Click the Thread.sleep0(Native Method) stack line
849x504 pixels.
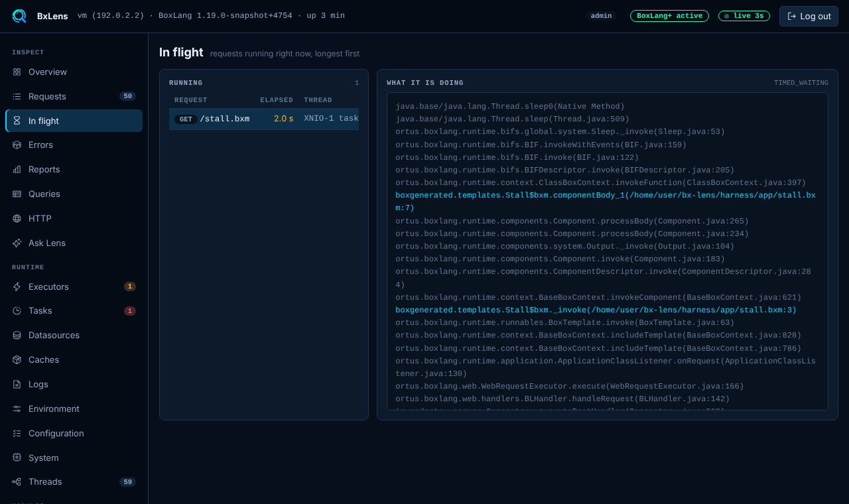click(510, 106)
